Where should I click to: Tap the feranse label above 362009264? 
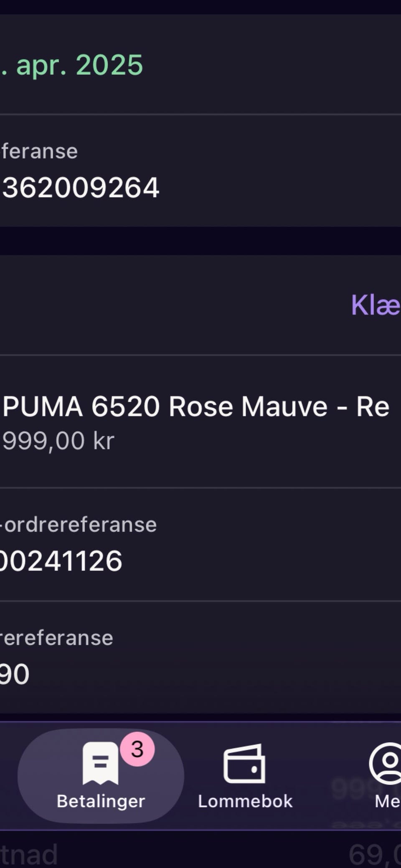tap(40, 151)
